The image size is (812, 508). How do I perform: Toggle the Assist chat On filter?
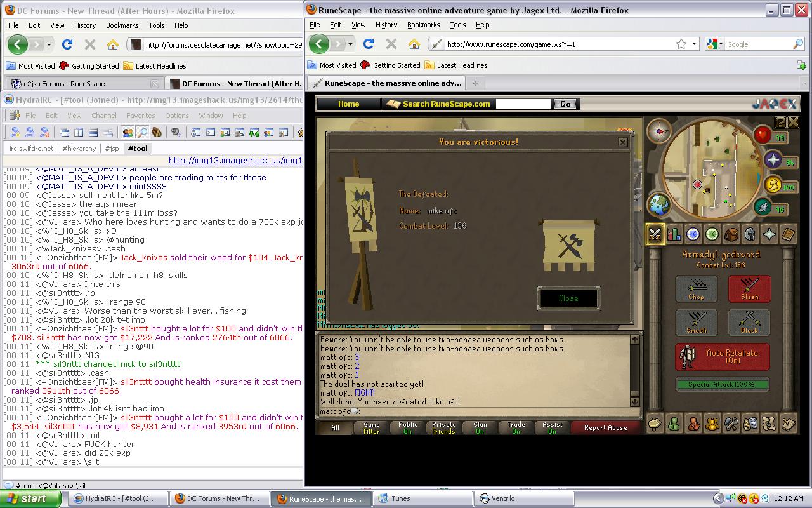point(552,427)
